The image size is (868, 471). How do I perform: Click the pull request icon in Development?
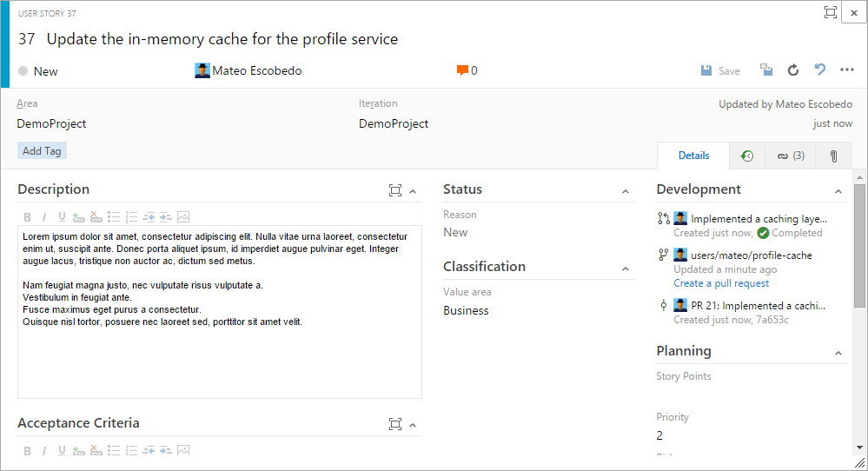[663, 219]
